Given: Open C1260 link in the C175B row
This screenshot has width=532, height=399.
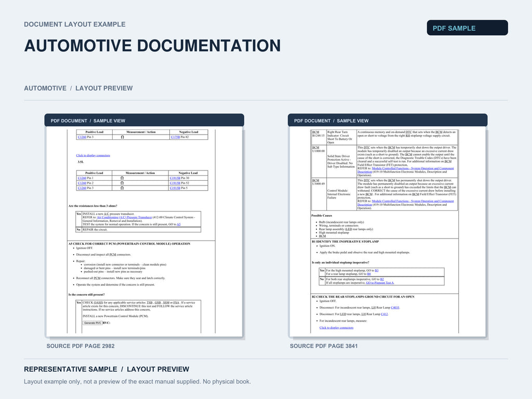Looking at the screenshot, I should coord(82,137).
